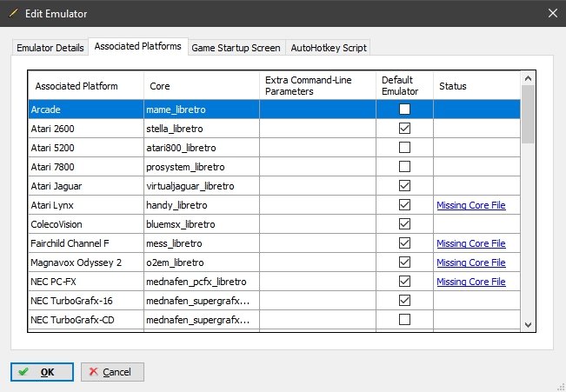Image resolution: width=566 pixels, height=392 pixels.
Task: Click the Extra Command-Line Parameters header
Action: (x=317, y=85)
